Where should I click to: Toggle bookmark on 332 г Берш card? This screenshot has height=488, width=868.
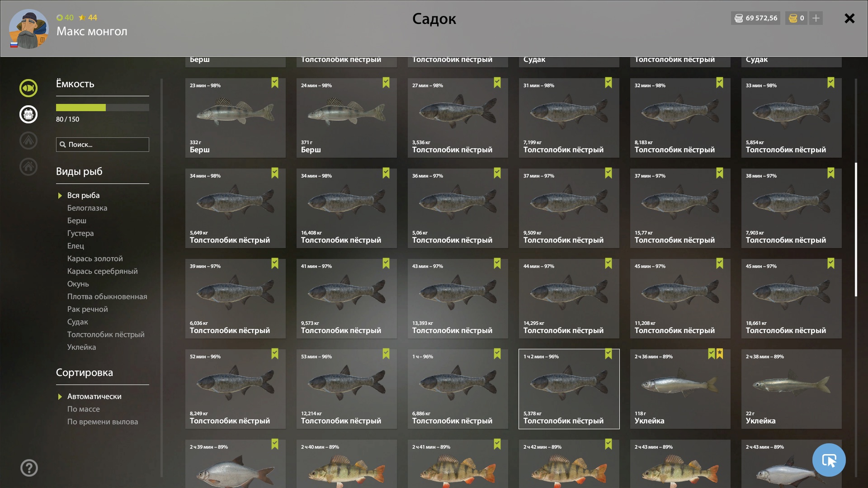pos(275,83)
